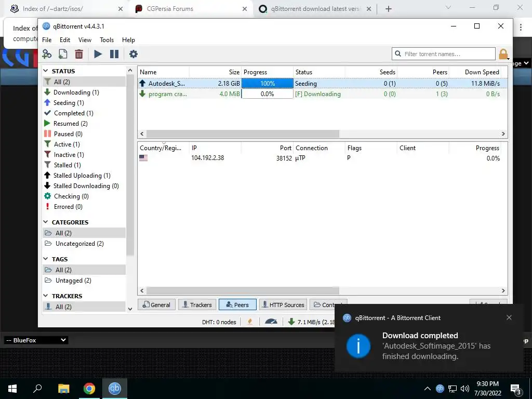Switch to the Trackers tab
This screenshot has height=399, width=532.
coord(197,304)
